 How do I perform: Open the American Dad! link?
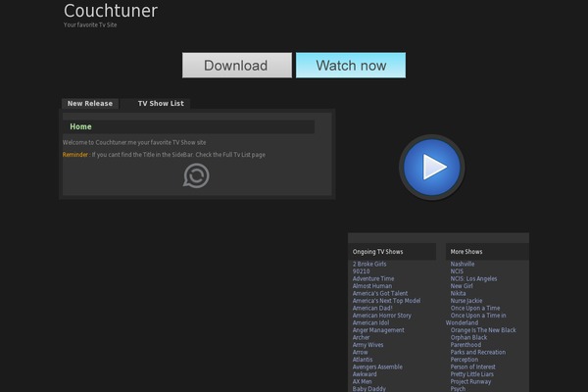point(372,308)
